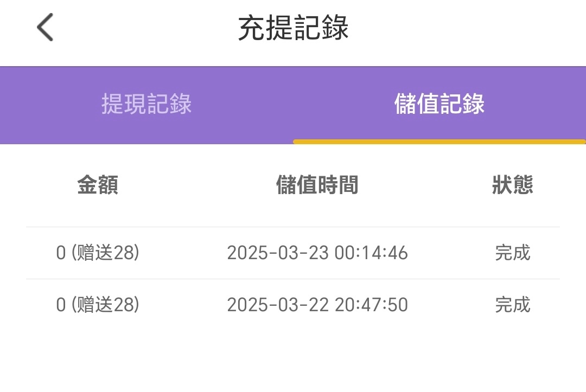Switch to the 提現記錄 tab

pos(146,104)
